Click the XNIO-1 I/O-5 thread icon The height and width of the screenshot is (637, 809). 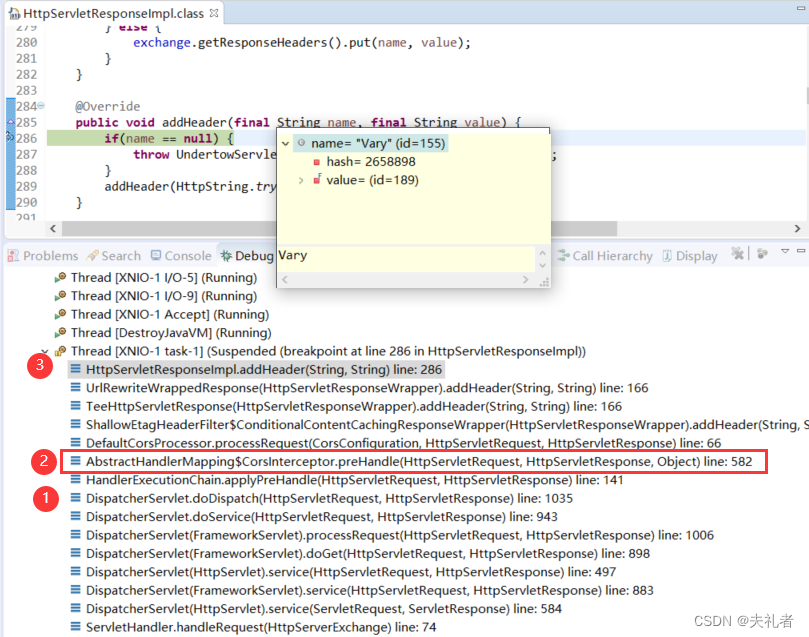(x=60, y=277)
